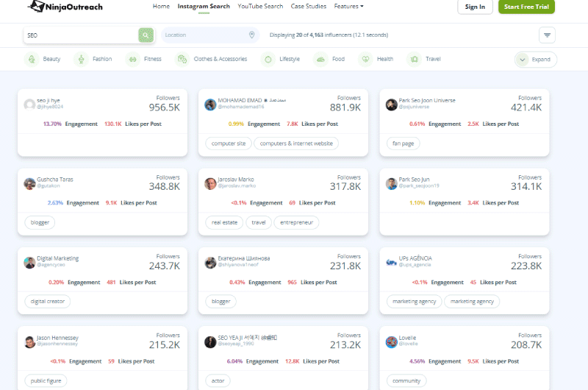Click UPs AGÊNCIA logo avatar
The width and height of the screenshot is (588, 390).
tap(392, 263)
